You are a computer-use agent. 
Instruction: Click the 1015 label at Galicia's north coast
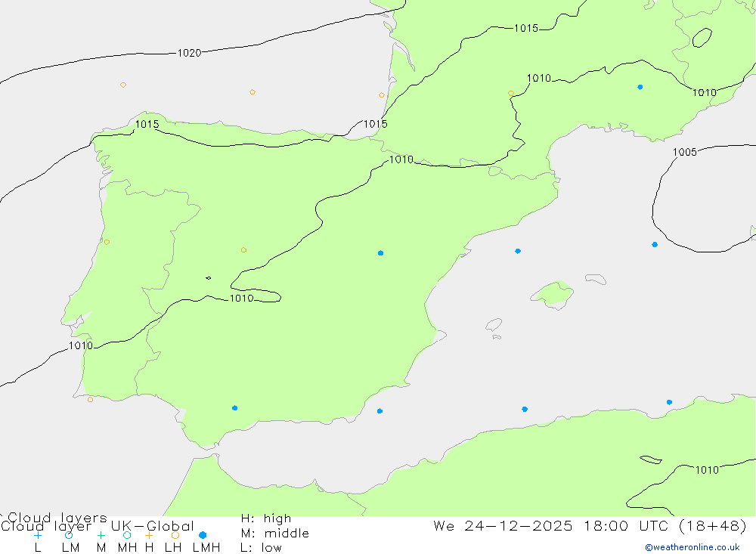click(x=147, y=125)
